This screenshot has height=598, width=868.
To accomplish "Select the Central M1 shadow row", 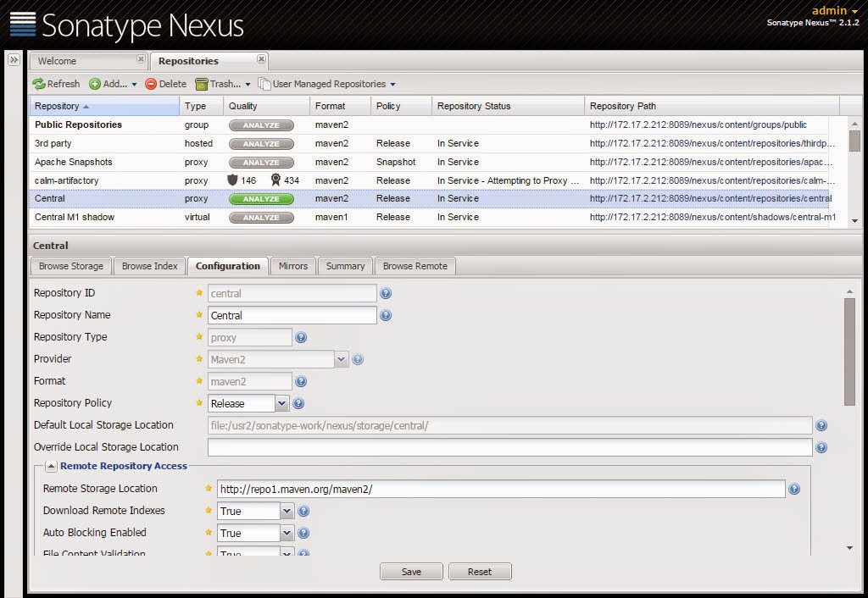I will tap(429, 217).
